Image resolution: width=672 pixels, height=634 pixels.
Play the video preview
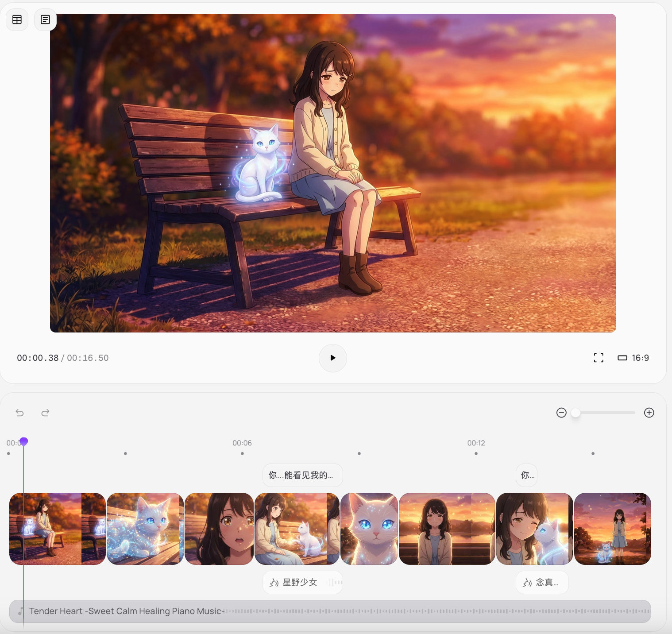pos(333,358)
